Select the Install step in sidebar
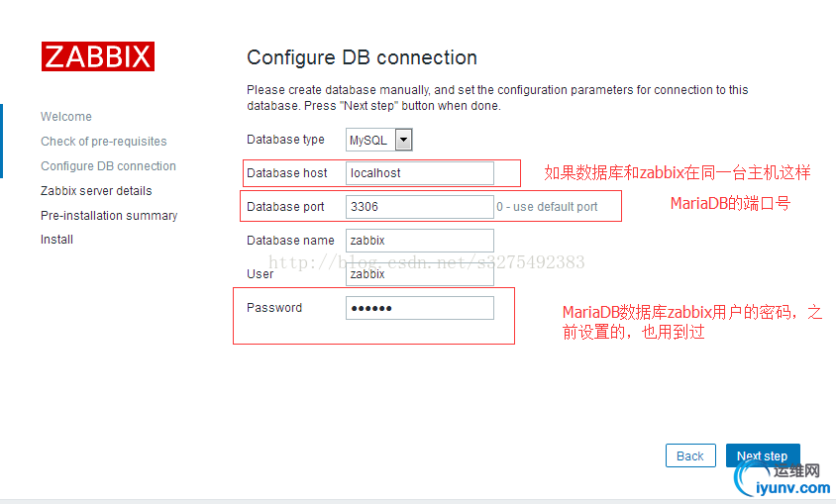The width and height of the screenshot is (836, 504). click(x=56, y=240)
